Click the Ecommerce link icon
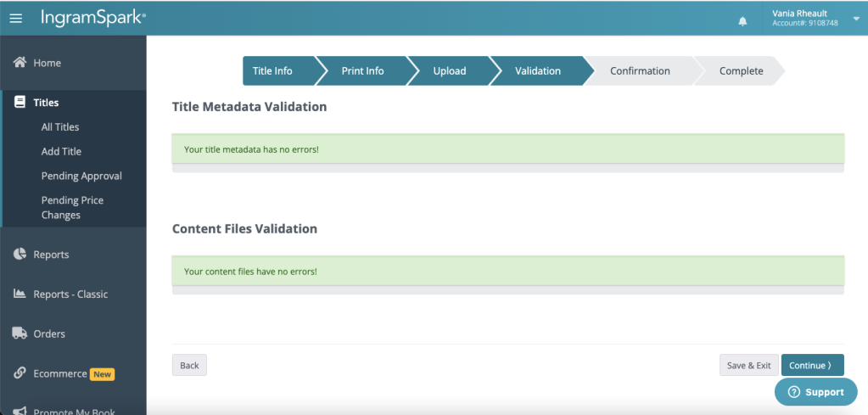This screenshot has height=415, width=868. click(20, 373)
